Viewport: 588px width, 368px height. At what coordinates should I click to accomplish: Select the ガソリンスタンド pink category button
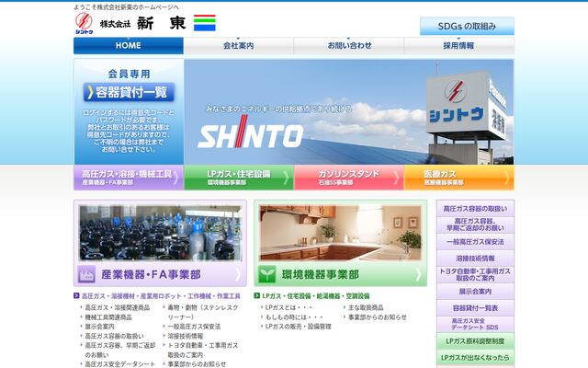tap(349, 178)
